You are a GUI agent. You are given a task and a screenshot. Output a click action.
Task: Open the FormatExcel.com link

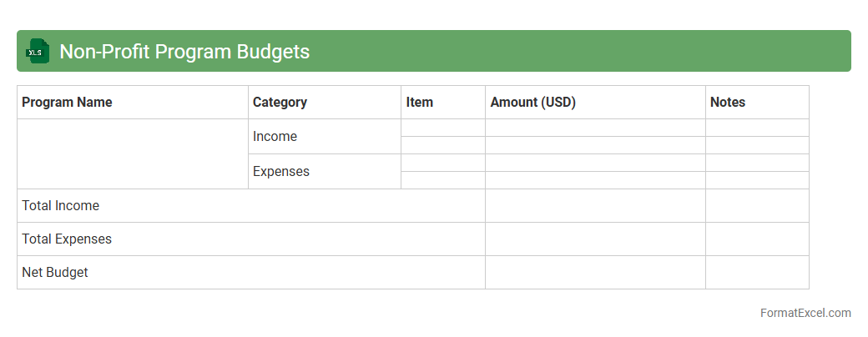pyautogui.click(x=805, y=314)
